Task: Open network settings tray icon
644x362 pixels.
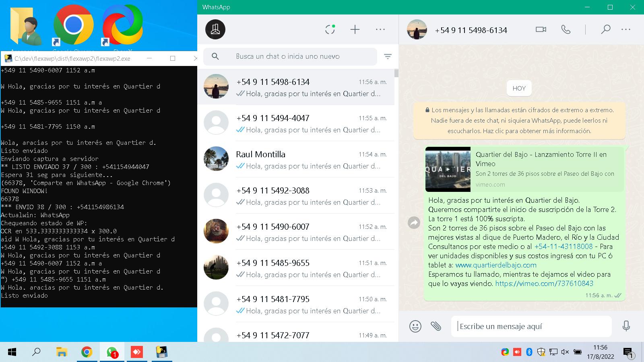Action: pyautogui.click(x=553, y=352)
